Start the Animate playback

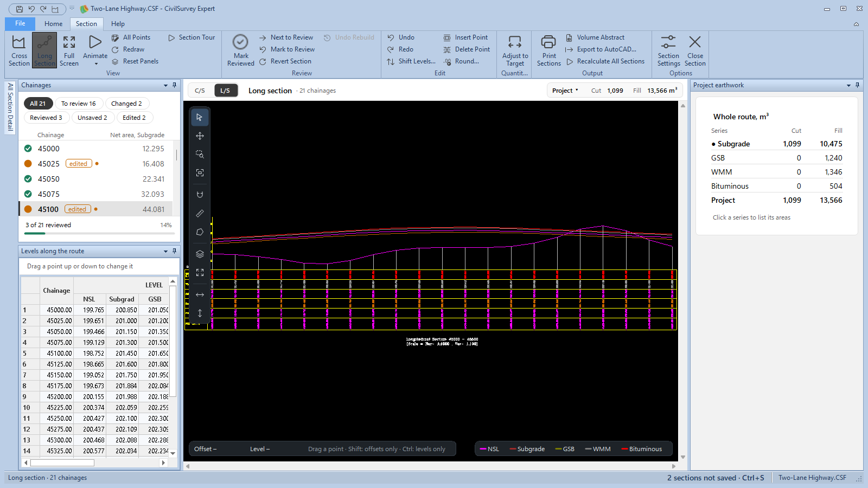(x=95, y=47)
